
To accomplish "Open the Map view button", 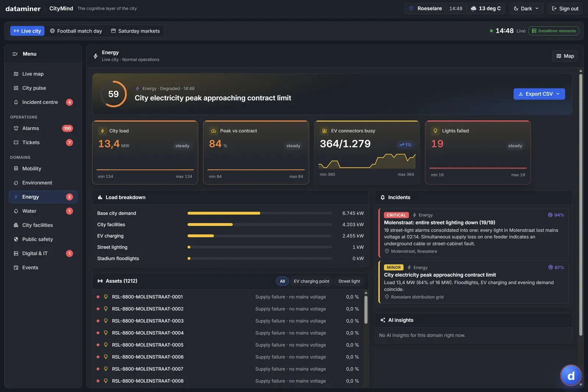I will pyautogui.click(x=565, y=56).
